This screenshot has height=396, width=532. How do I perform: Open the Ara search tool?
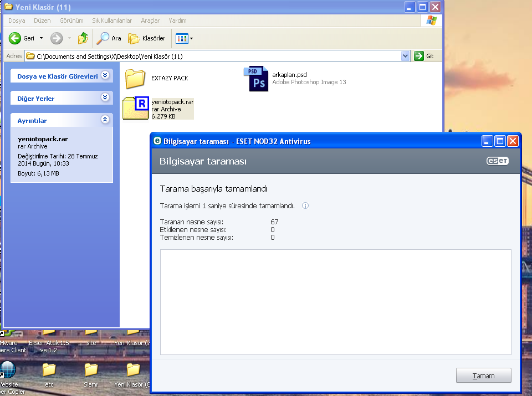(x=109, y=38)
